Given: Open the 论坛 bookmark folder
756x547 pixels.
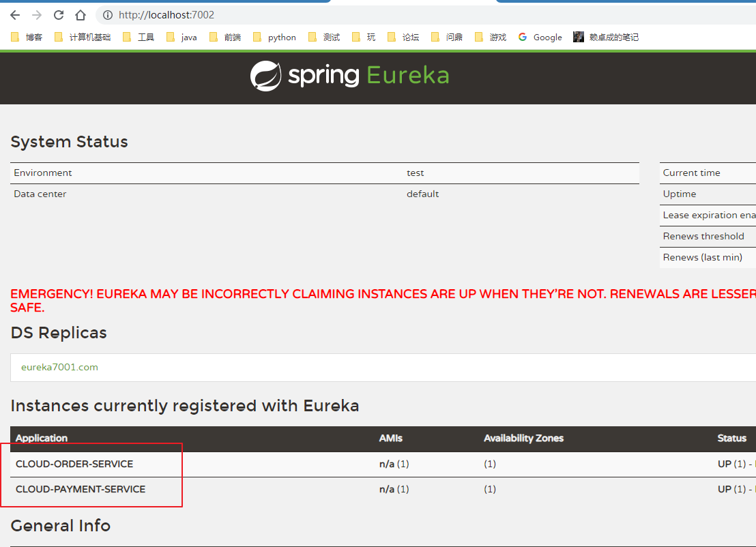Looking at the screenshot, I should 403,37.
